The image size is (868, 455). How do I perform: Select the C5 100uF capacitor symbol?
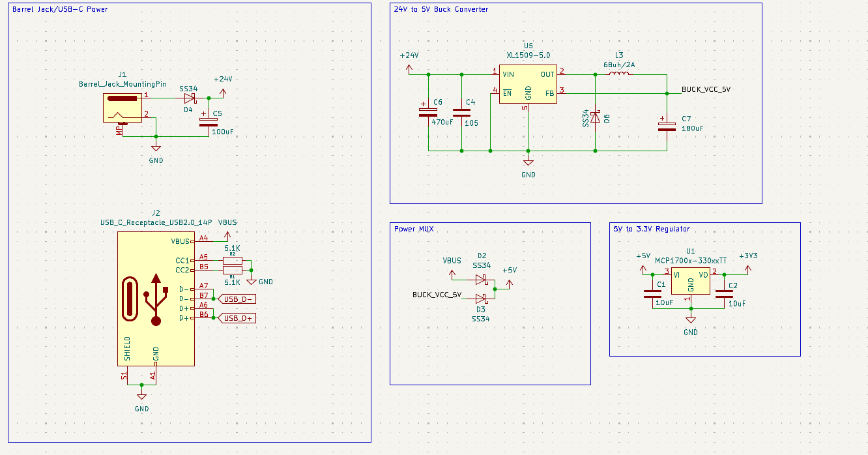[209, 121]
